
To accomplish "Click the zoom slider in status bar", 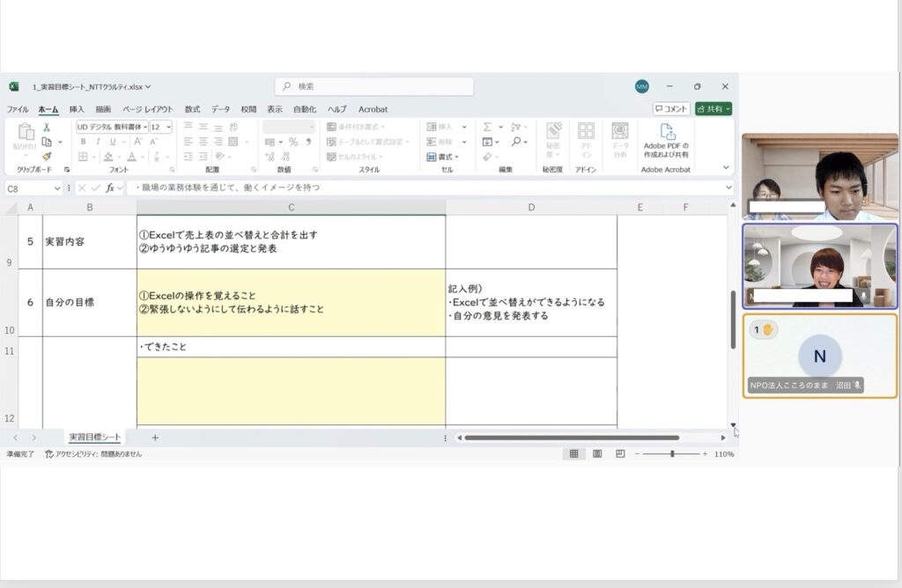I will tap(672, 454).
